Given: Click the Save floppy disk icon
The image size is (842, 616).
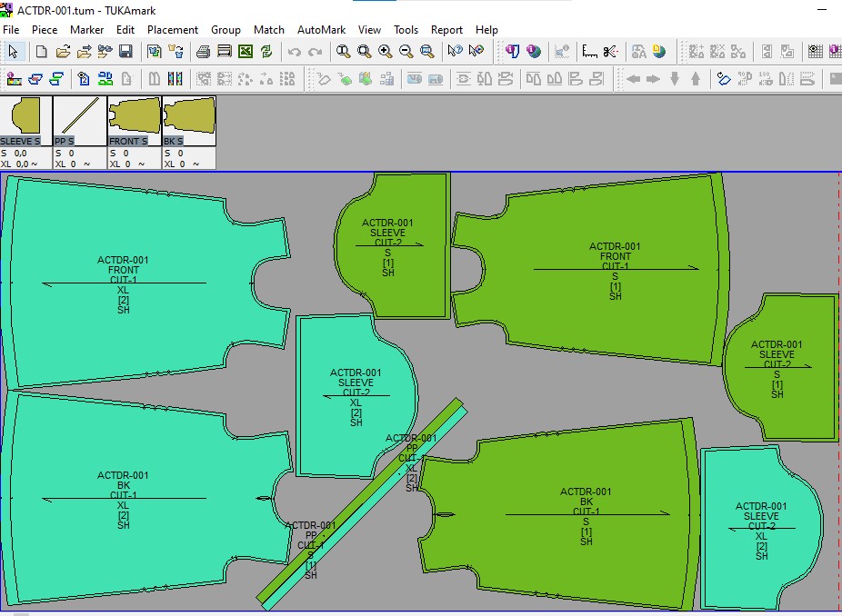Looking at the screenshot, I should [x=125, y=52].
